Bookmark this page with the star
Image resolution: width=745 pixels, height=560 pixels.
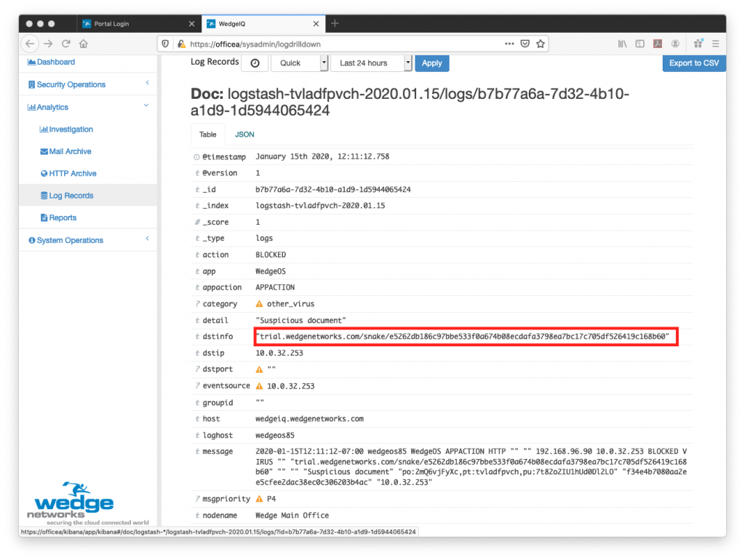point(541,44)
